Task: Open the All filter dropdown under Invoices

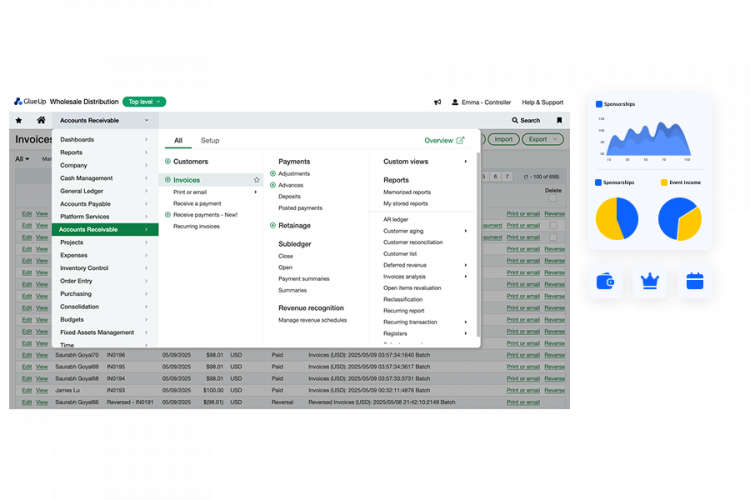Action: 22,159
